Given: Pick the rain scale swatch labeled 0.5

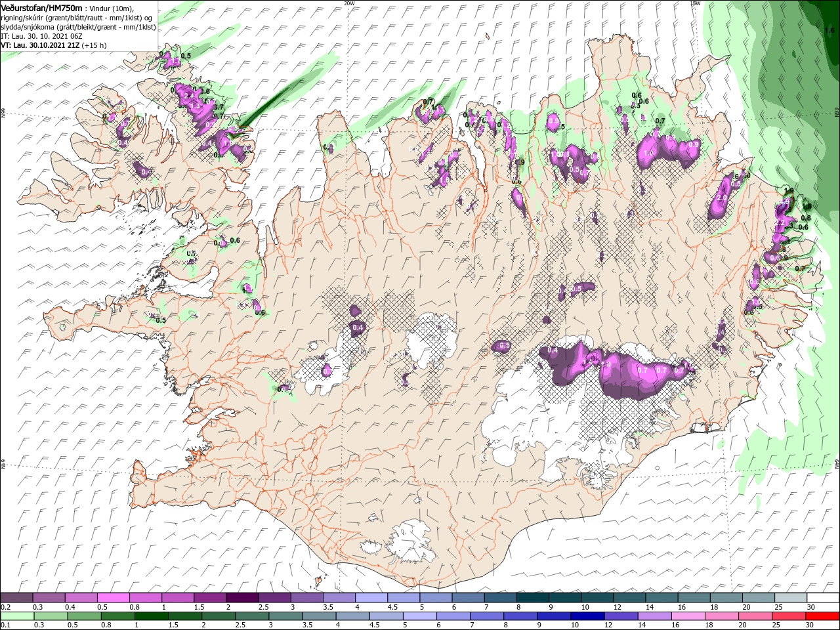Looking at the screenshot, I should pos(84,616).
